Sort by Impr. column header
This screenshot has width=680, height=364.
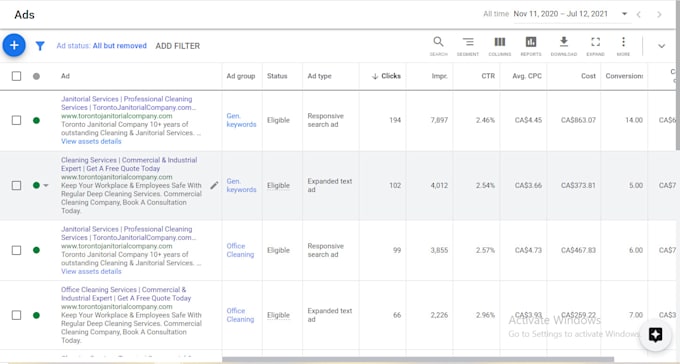[x=439, y=76]
